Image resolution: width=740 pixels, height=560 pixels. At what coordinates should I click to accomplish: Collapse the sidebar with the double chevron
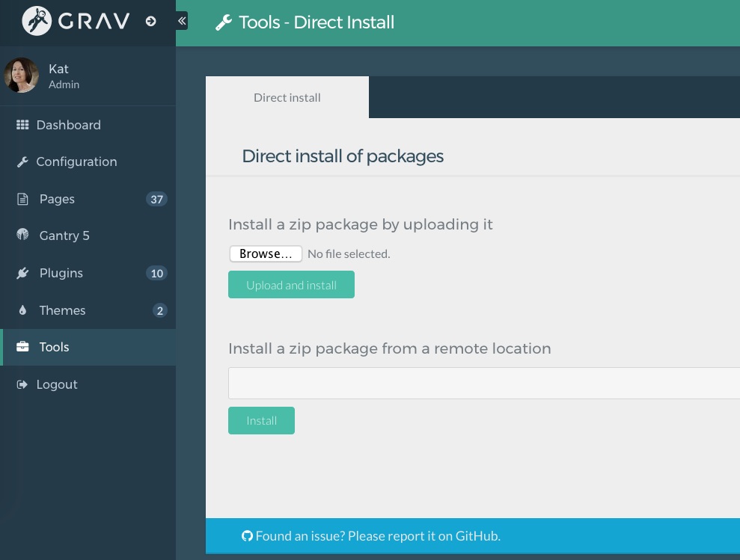(182, 21)
